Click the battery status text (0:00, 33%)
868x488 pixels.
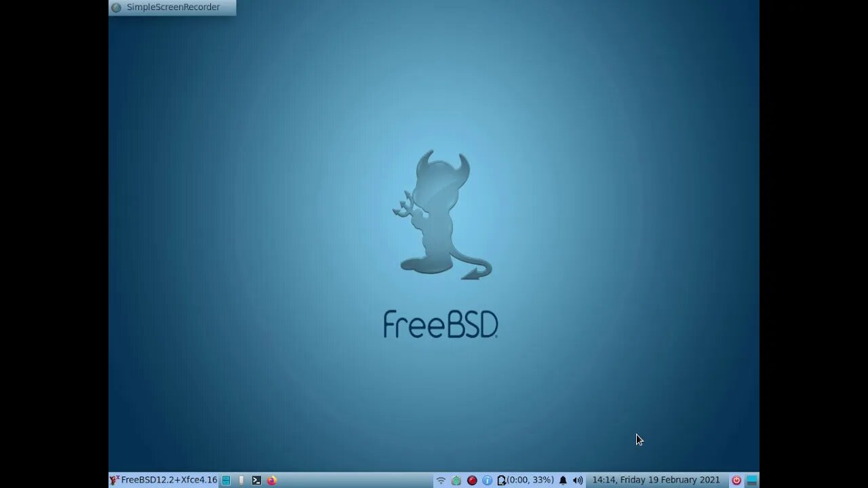[530, 480]
